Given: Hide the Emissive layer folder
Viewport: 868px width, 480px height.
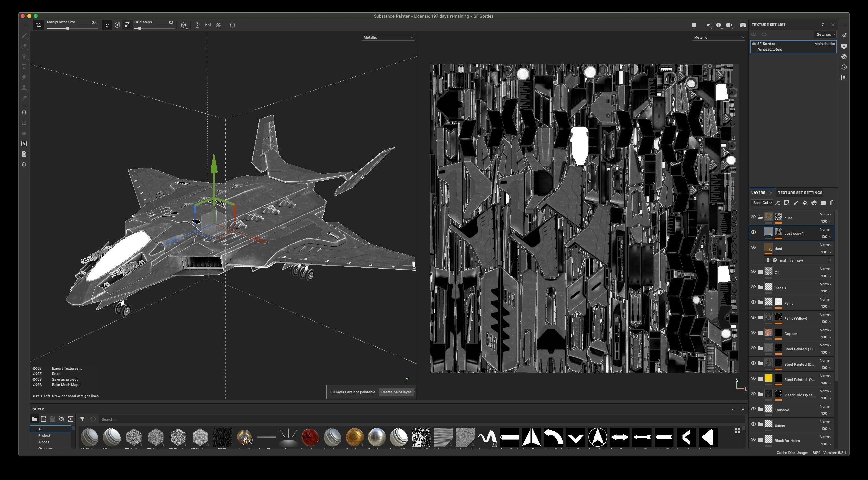Looking at the screenshot, I should [753, 409].
